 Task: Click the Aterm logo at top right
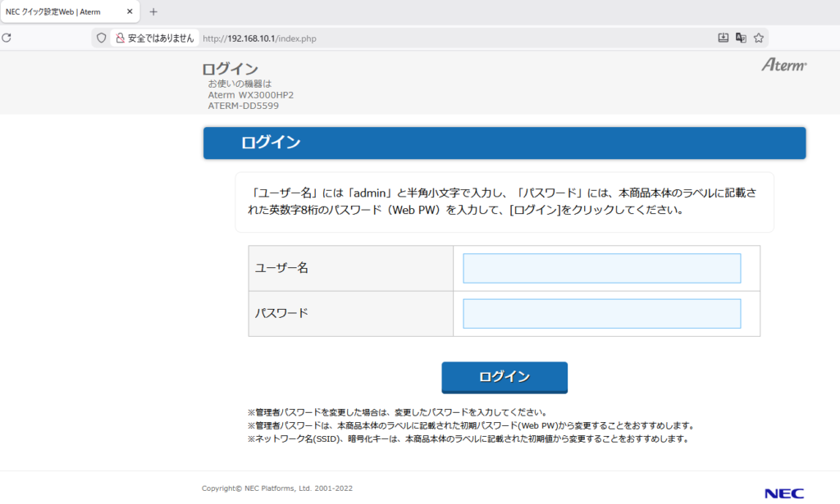point(783,65)
